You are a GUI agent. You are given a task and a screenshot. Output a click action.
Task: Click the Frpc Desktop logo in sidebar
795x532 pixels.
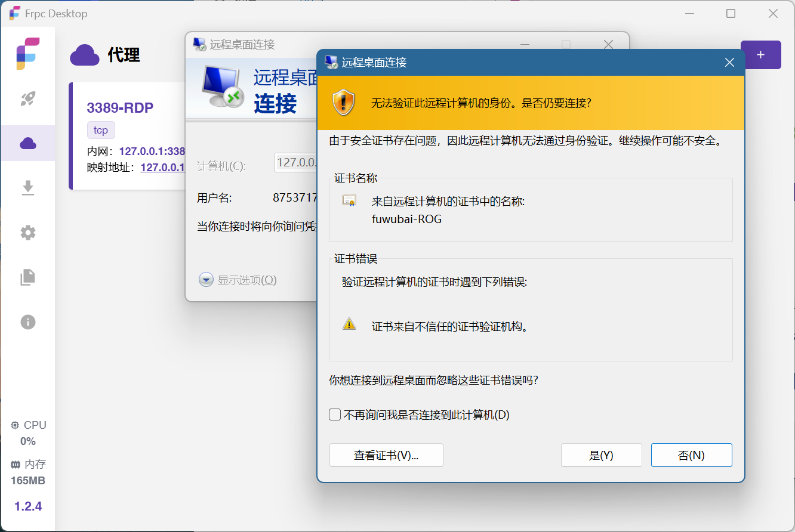click(x=27, y=54)
